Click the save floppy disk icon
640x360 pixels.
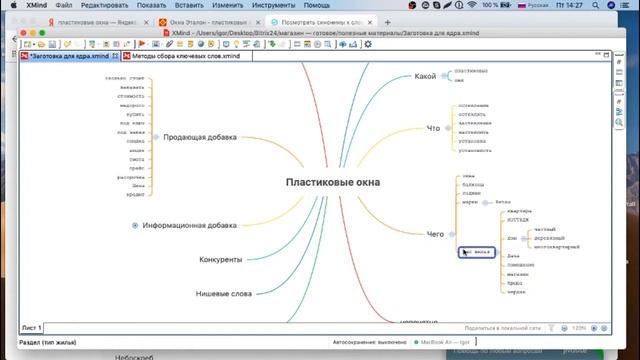tap(52, 44)
